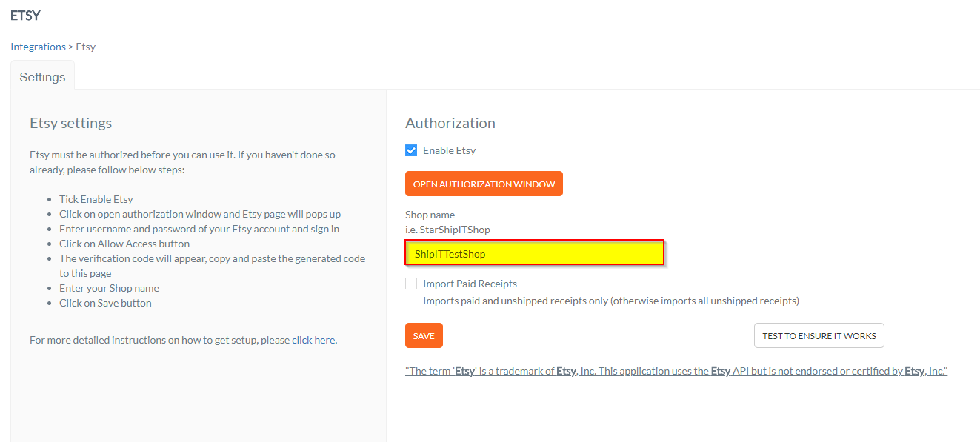Click the 'Shop name' field label
This screenshot has width=980, height=442.
pyautogui.click(x=430, y=215)
